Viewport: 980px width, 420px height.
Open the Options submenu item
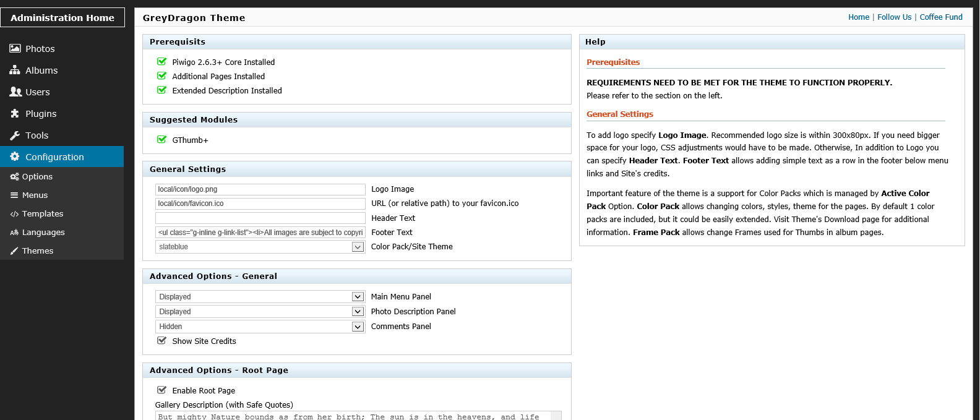click(x=37, y=176)
